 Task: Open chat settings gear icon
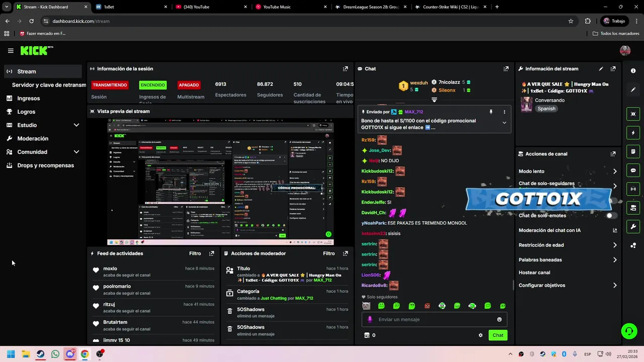pos(480,335)
